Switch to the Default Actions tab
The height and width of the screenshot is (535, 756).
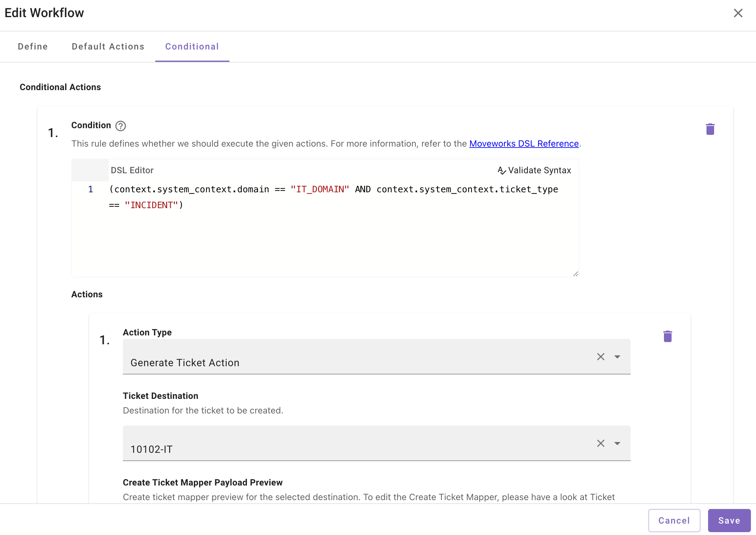(x=108, y=46)
